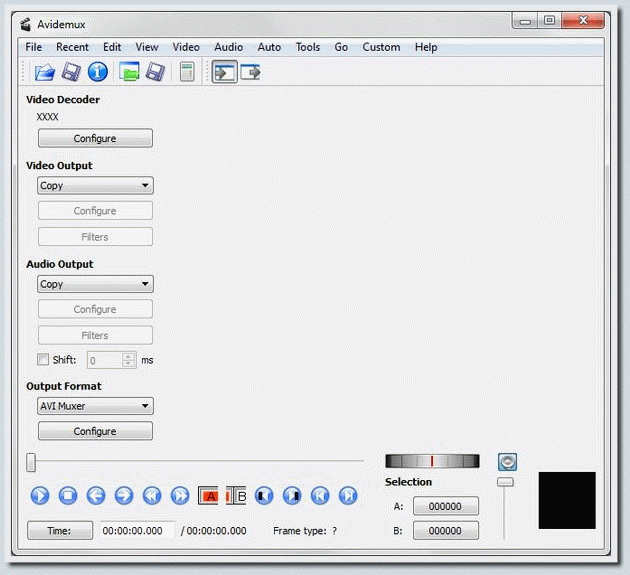The height and width of the screenshot is (575, 630).
Task: Click the current time field 00:00:00.000
Action: [x=137, y=530]
